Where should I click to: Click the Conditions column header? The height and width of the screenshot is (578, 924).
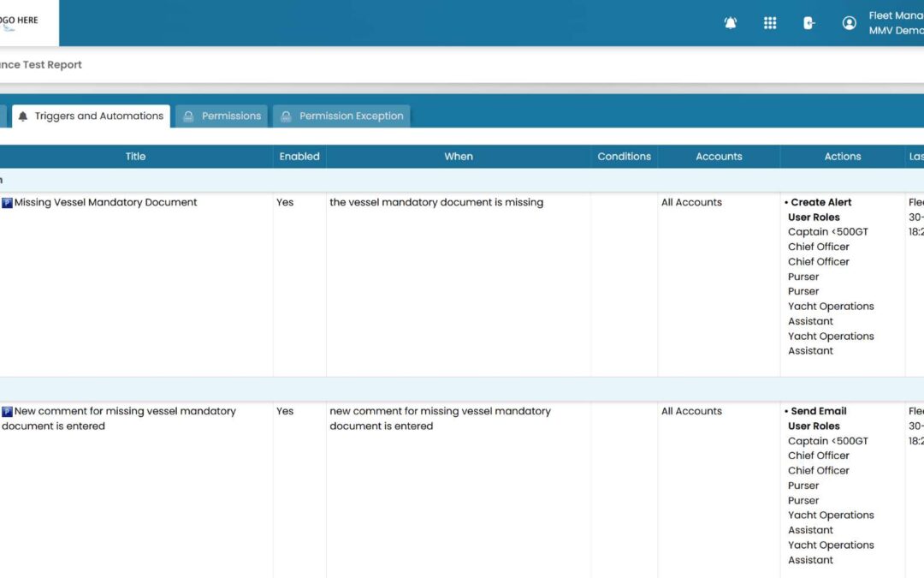(x=624, y=157)
